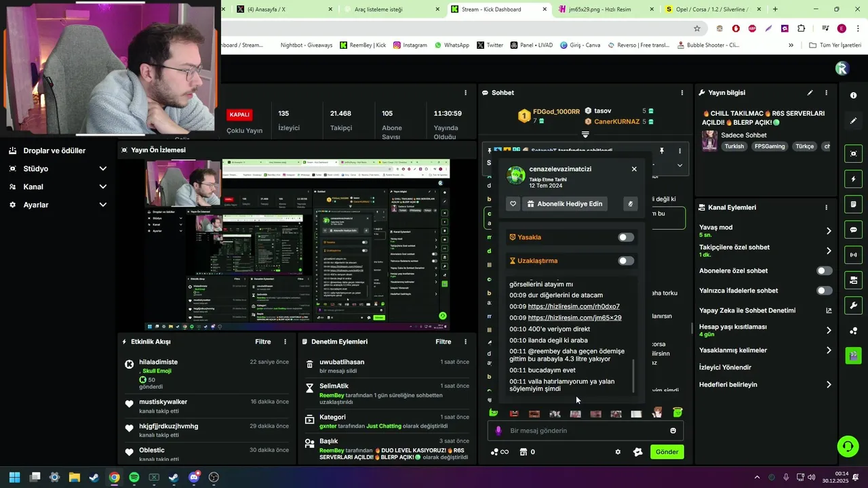Toggle the Uzaklaştırma timeout switch
Screen dimensions: 868x488
[626, 261]
